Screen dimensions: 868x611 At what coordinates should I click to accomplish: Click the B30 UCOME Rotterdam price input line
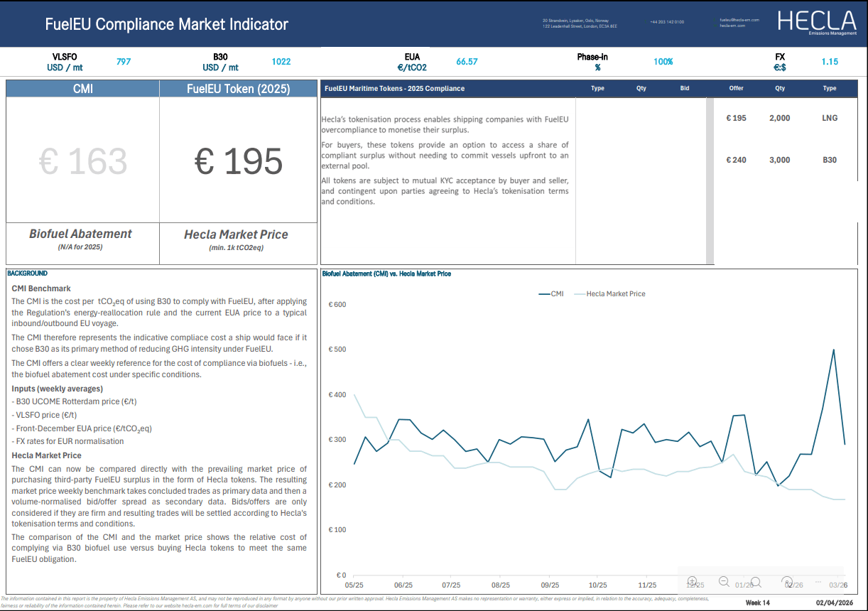click(74, 401)
